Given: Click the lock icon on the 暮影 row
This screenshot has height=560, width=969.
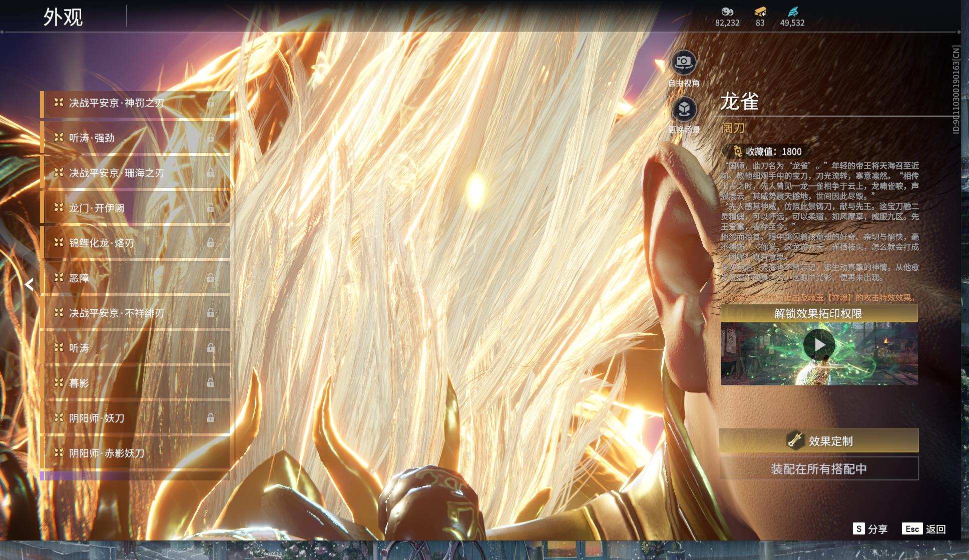Looking at the screenshot, I should (211, 383).
